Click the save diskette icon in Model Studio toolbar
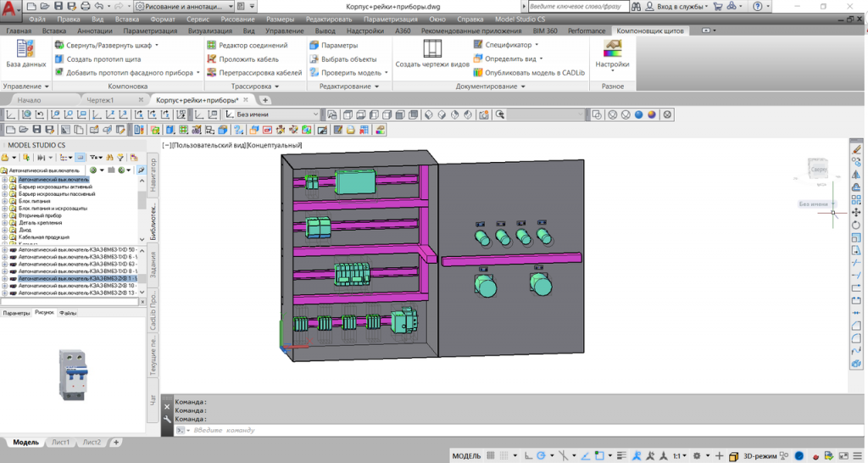This screenshot has height=463, width=868. click(36, 130)
